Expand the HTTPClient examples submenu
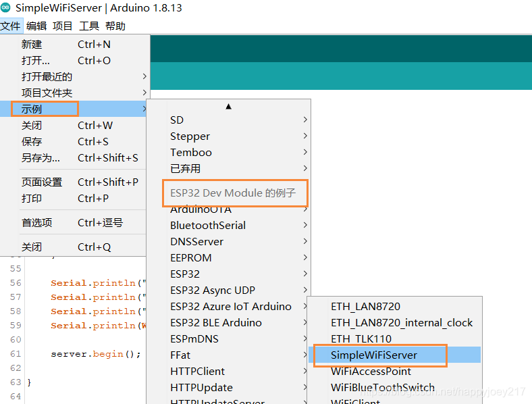 229,372
